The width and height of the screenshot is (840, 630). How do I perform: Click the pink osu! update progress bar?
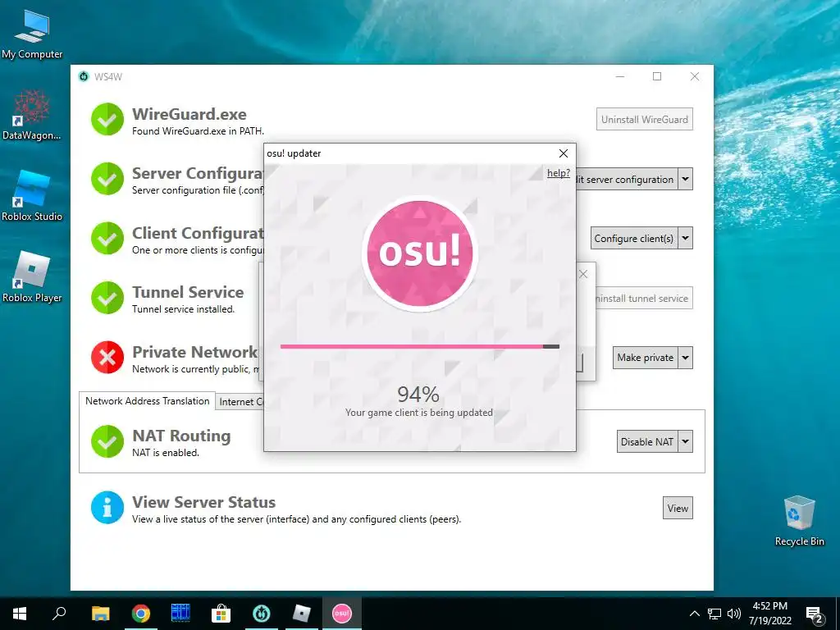coord(419,347)
